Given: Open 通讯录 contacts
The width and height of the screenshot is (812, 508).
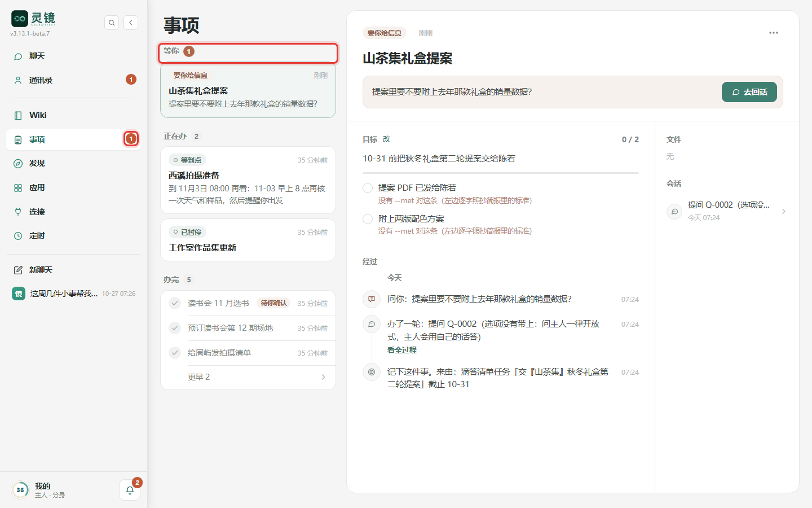Looking at the screenshot, I should 73,80.
